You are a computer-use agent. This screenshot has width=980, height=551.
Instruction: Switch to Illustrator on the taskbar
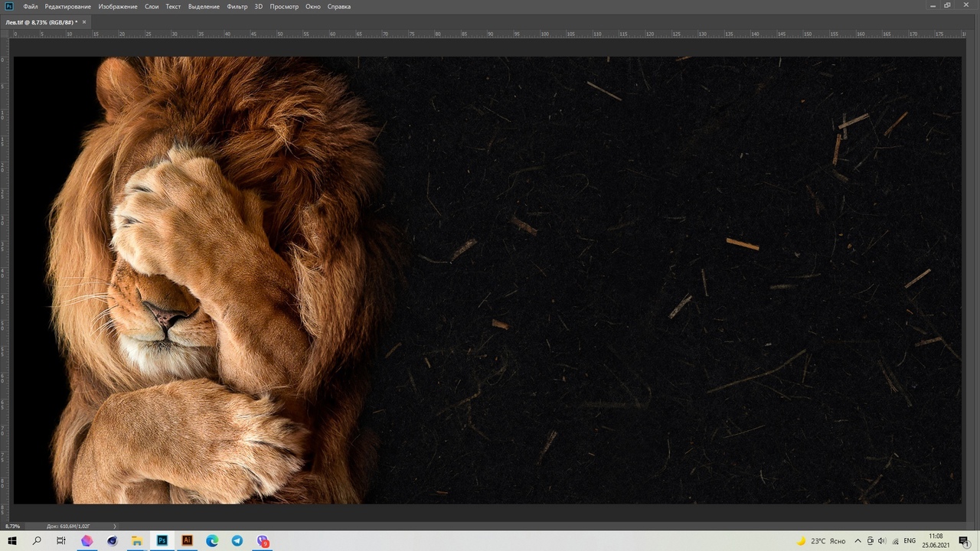point(188,541)
